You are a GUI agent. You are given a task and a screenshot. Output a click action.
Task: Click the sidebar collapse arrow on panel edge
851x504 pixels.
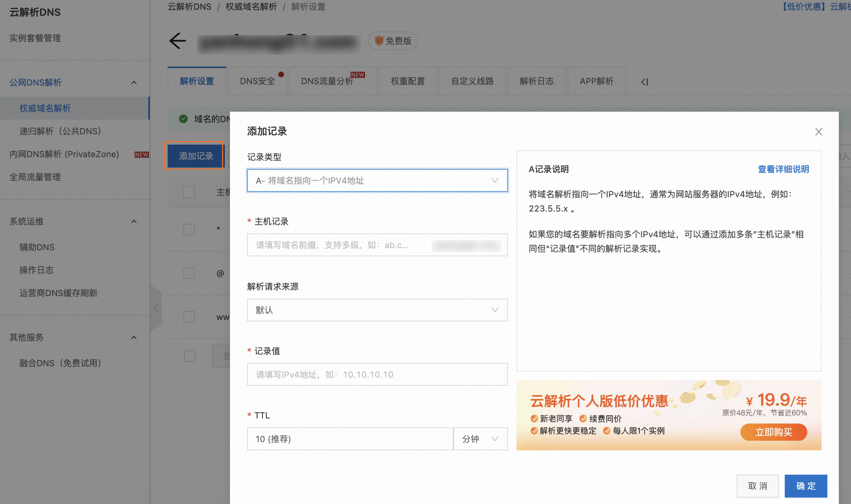coord(156,308)
